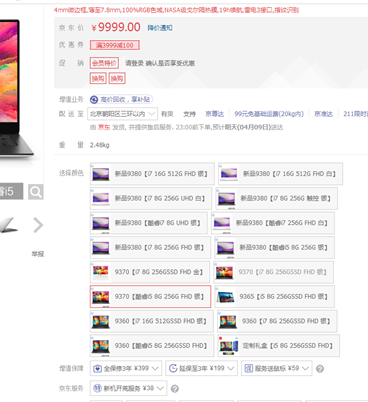368x402 pixels.
Task: Select the laptop thumbnail below the main image
Action: (x=8, y=225)
